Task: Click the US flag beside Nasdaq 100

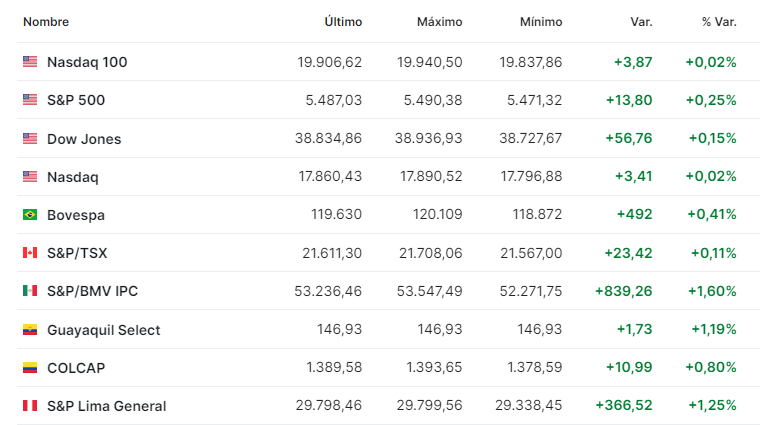Action: pos(30,62)
